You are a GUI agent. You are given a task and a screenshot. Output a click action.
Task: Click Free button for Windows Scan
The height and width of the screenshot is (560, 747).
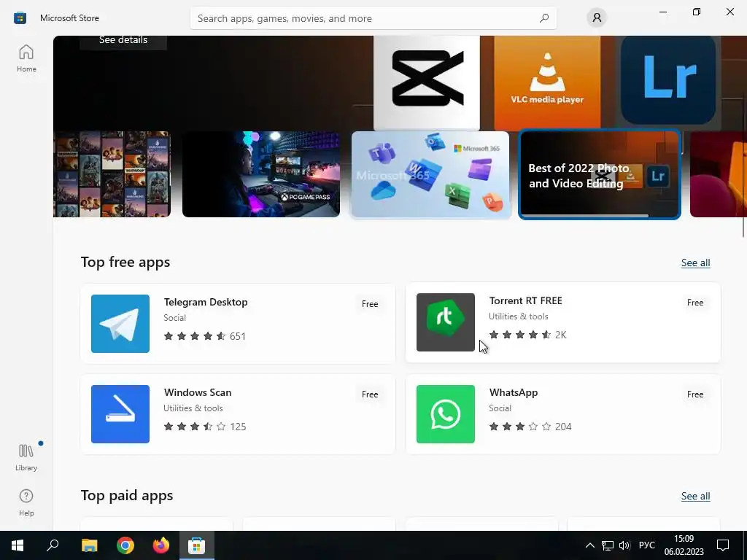[x=370, y=394]
